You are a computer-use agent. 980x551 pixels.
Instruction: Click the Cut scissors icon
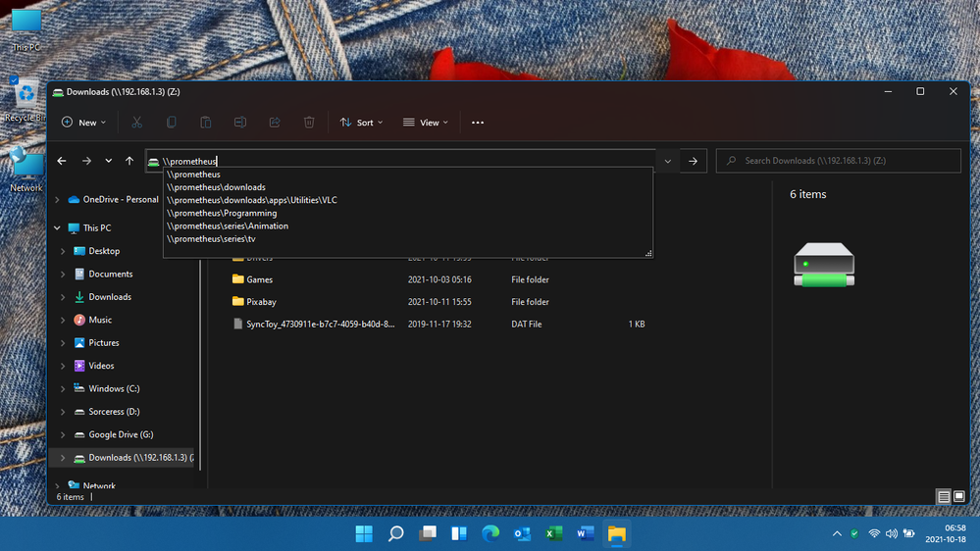[x=137, y=123]
